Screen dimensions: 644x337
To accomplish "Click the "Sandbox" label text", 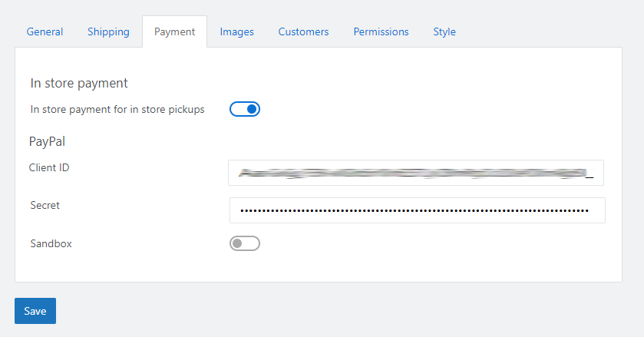I will tap(51, 243).
